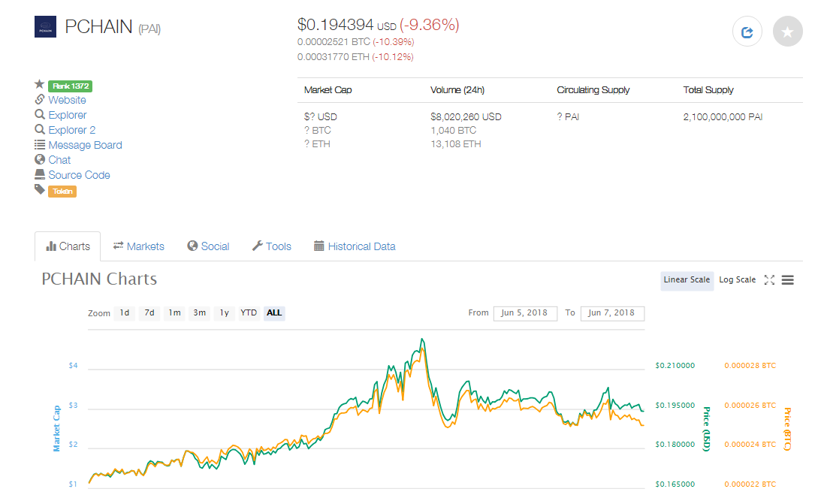Viewport: 821px width, 504px height.
Task: Click the From date field Jun 5, 2018
Action: 525,313
